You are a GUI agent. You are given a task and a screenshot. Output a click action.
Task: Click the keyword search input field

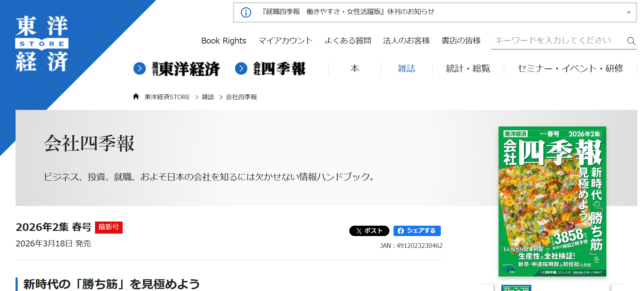(x=556, y=41)
